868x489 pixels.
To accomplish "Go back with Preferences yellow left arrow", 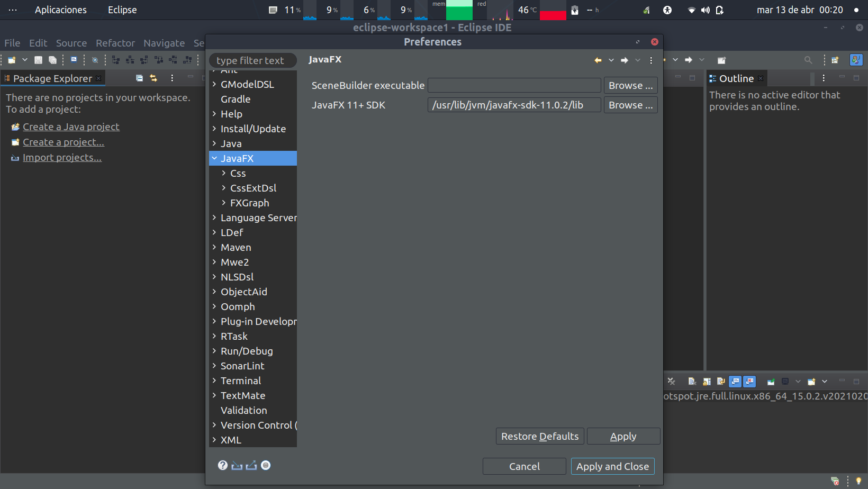I will coord(598,60).
